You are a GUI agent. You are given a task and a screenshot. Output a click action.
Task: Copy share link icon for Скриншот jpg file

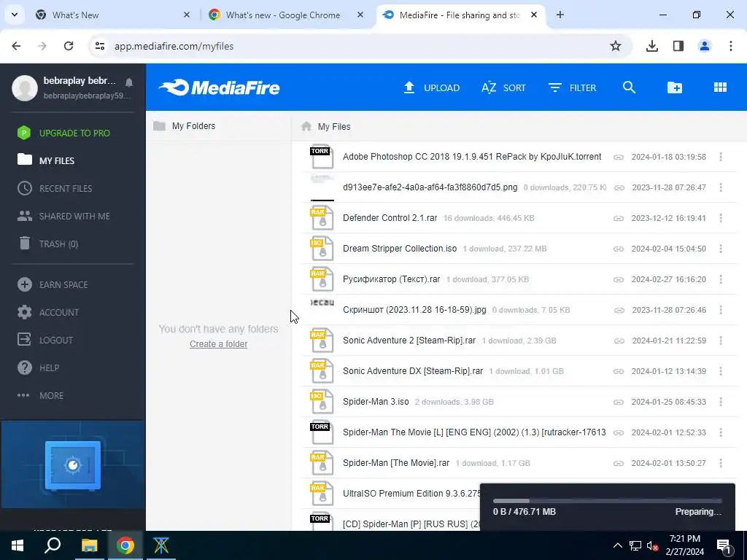(x=619, y=310)
